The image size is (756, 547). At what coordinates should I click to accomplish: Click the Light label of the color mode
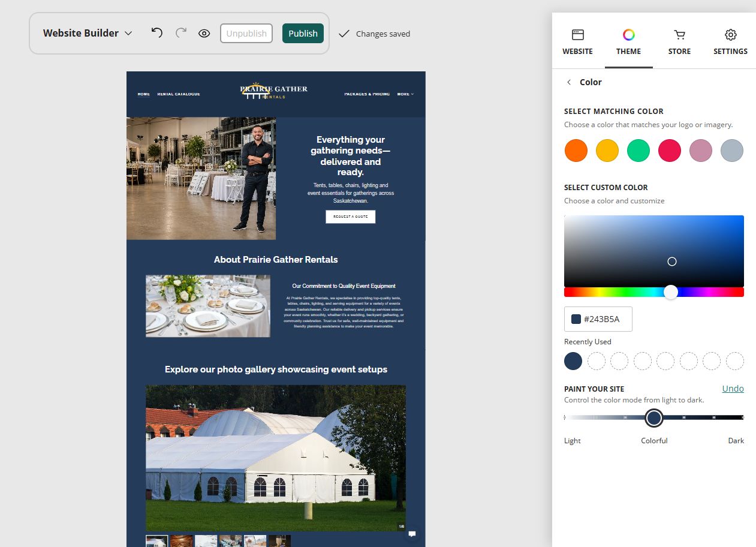click(x=573, y=441)
